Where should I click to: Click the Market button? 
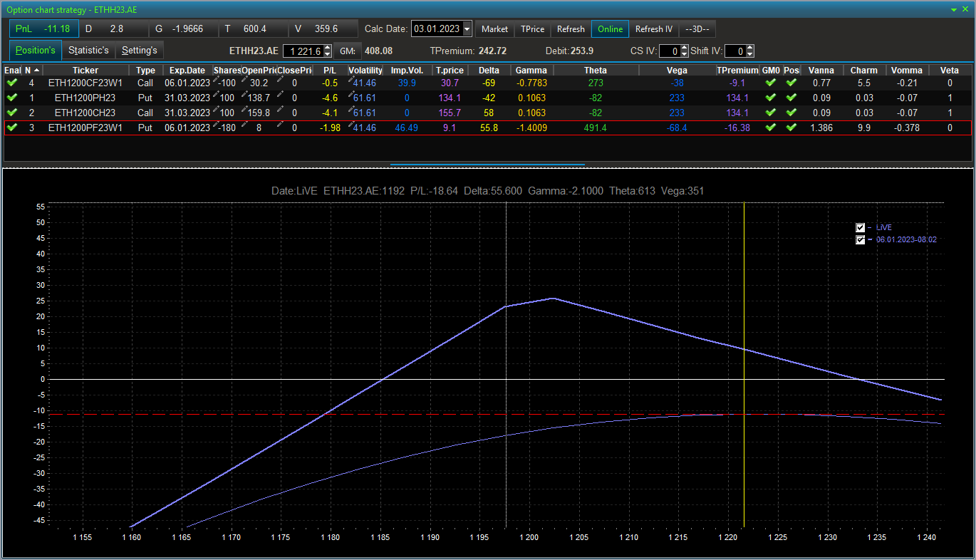494,29
